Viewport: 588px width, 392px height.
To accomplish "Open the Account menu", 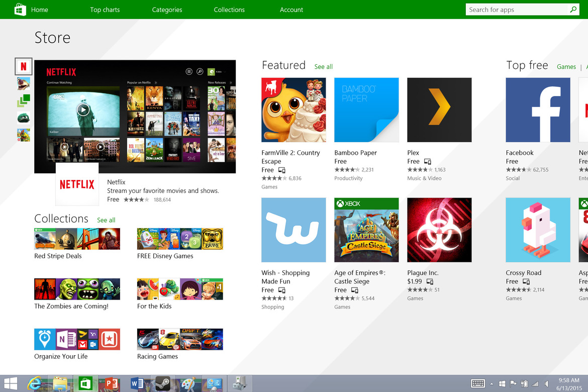I will 291,10.
